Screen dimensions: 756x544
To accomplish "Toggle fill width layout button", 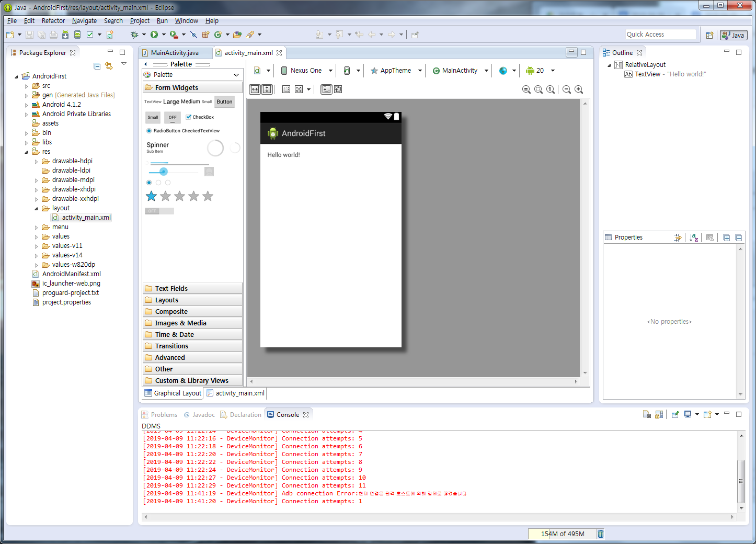I will [255, 89].
